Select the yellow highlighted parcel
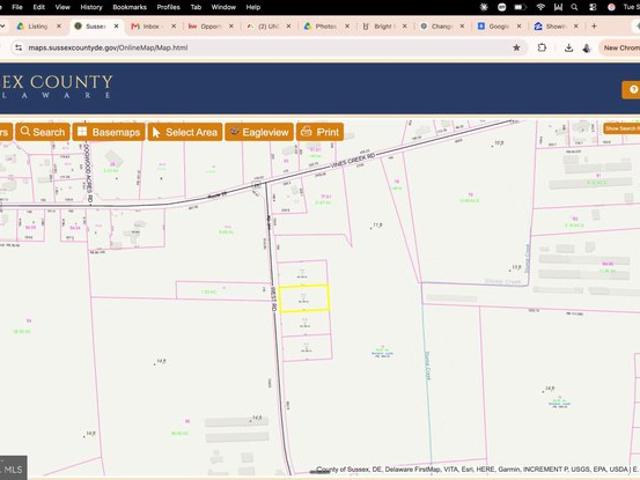 (x=304, y=298)
